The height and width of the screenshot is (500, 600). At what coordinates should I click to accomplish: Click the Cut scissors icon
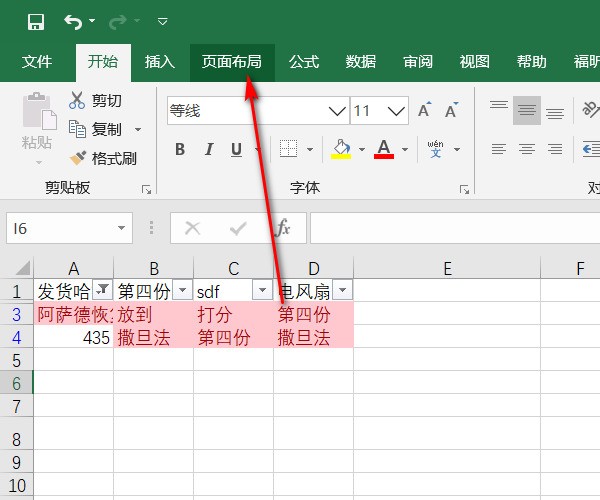[x=78, y=101]
